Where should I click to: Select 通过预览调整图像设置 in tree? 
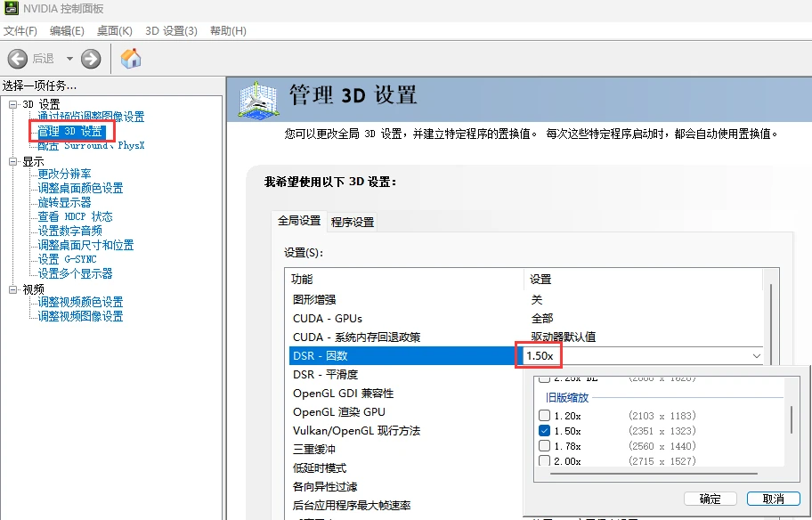coord(91,117)
